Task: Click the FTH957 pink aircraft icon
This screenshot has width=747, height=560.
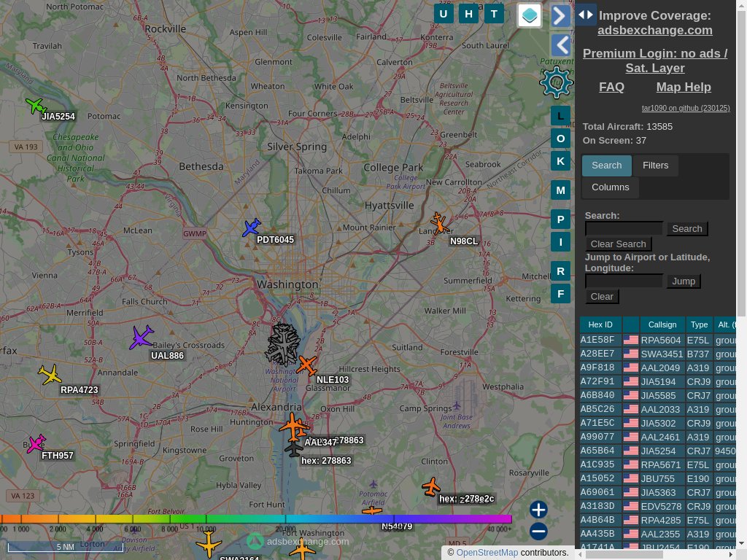Action: pyautogui.click(x=36, y=443)
